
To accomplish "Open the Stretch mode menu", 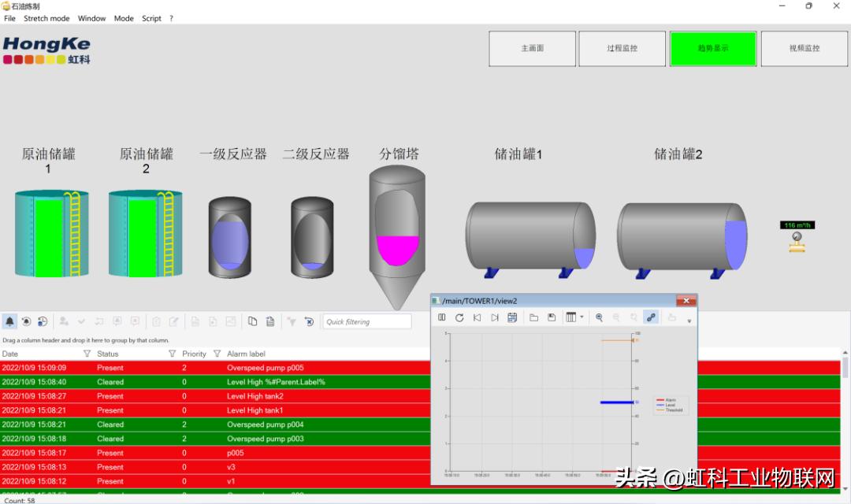I will [x=46, y=18].
